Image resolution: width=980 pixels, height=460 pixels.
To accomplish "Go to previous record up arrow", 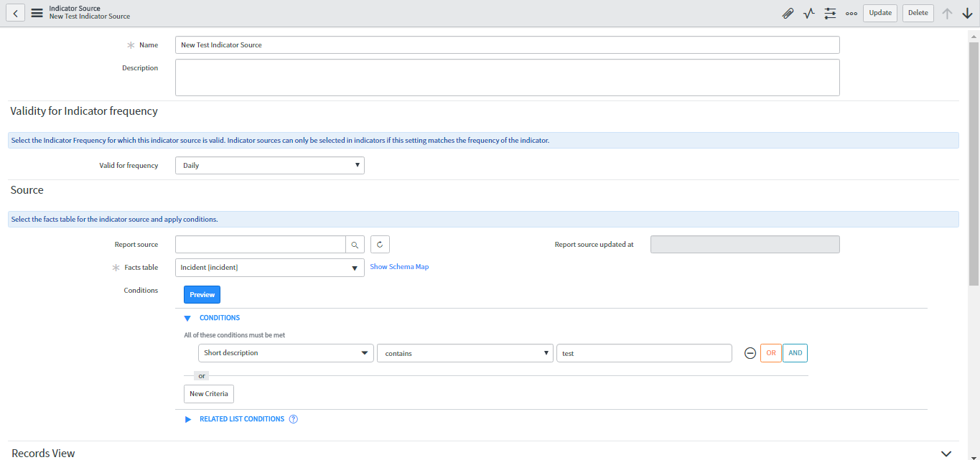I will click(x=947, y=13).
